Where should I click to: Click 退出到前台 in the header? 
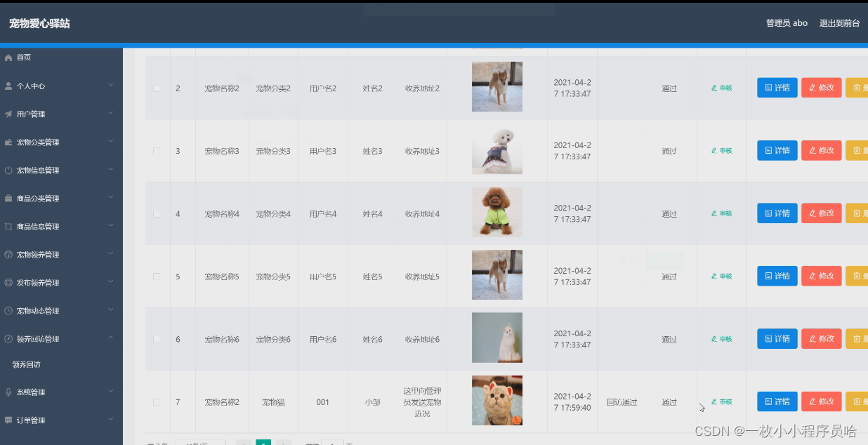coord(839,23)
